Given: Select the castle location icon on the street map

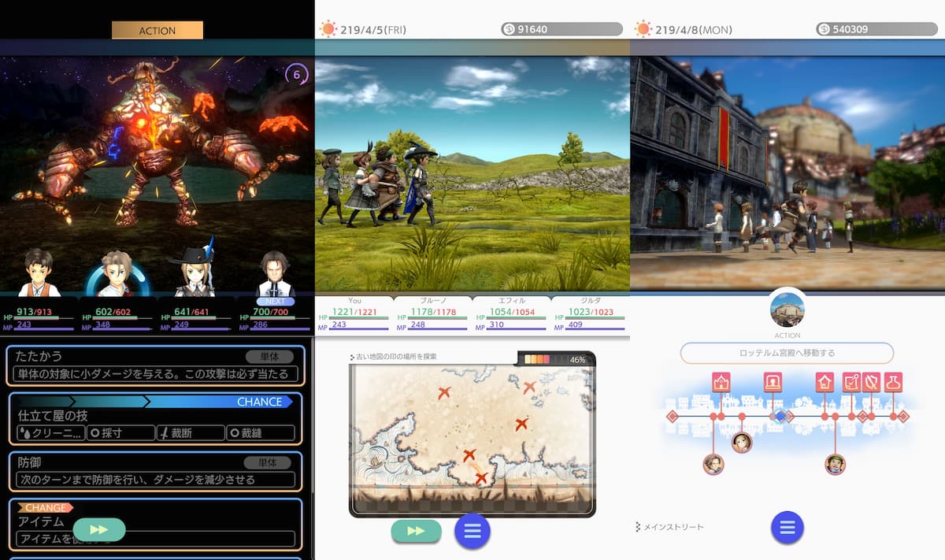Looking at the screenshot, I should pyautogui.click(x=721, y=383).
